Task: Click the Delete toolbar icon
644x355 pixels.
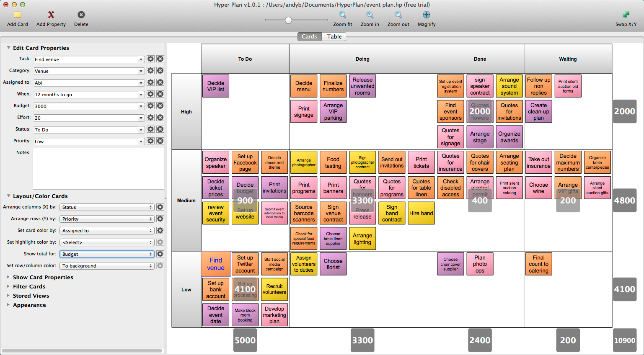Action: coord(81,15)
